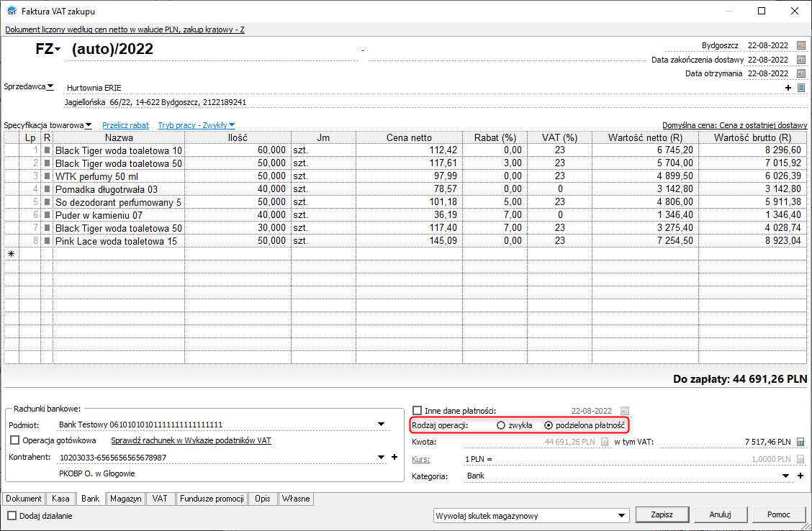
Task: Open calculator icon next to w tym VAT
Action: tap(800, 442)
